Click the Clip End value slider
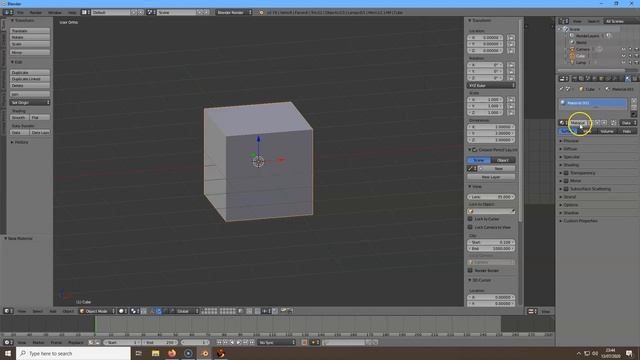 (x=491, y=249)
